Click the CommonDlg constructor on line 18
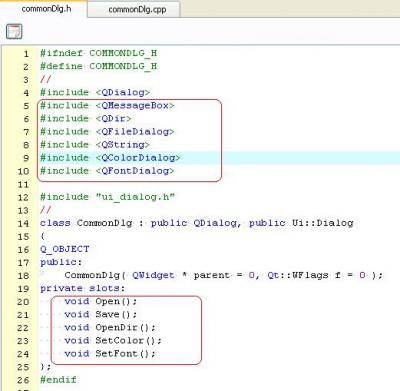 224,275
